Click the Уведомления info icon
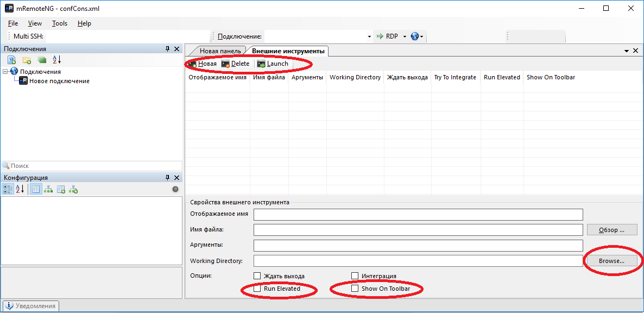 9,306
